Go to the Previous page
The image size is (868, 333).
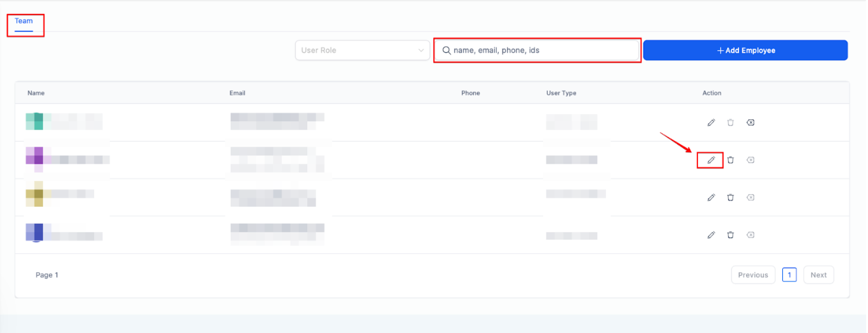(x=753, y=275)
